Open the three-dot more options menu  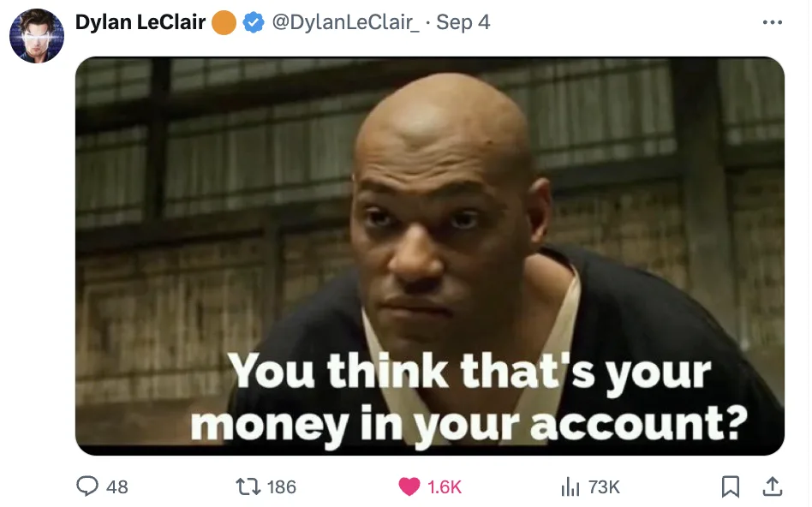pyautogui.click(x=772, y=22)
